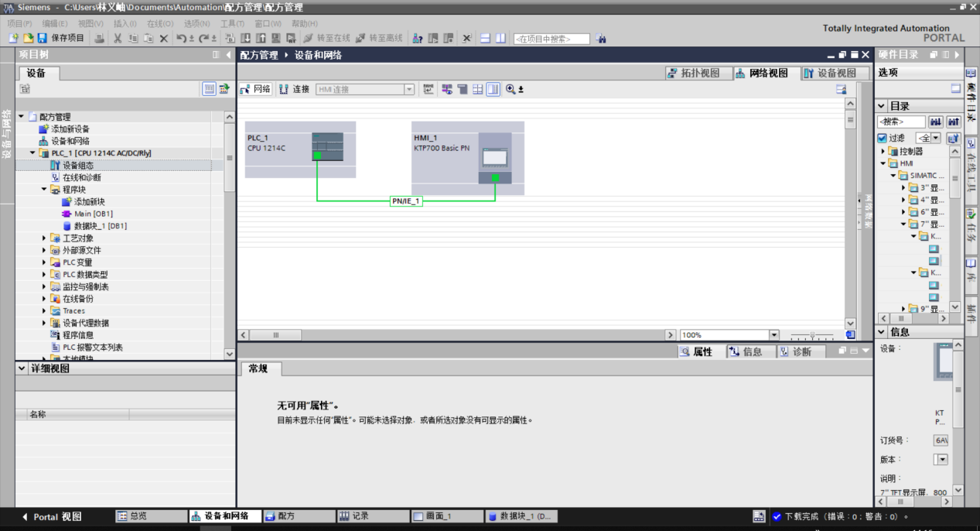This screenshot has height=531, width=980.
Task: Open the 编辑(E) menu
Action: tap(54, 23)
